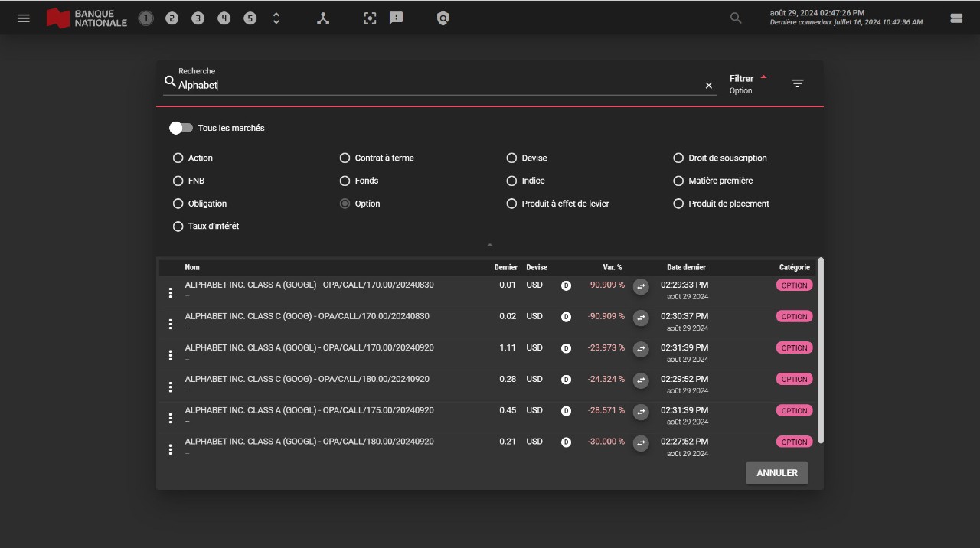Screen dimensions: 980x548
Task: Open the layout panel icon at top right
Action: click(956, 18)
